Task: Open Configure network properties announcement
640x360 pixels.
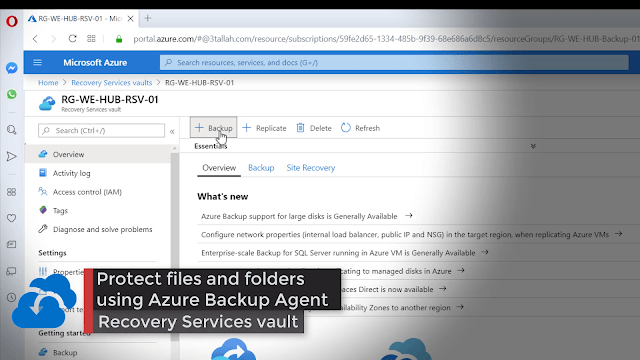Action: 411,234
